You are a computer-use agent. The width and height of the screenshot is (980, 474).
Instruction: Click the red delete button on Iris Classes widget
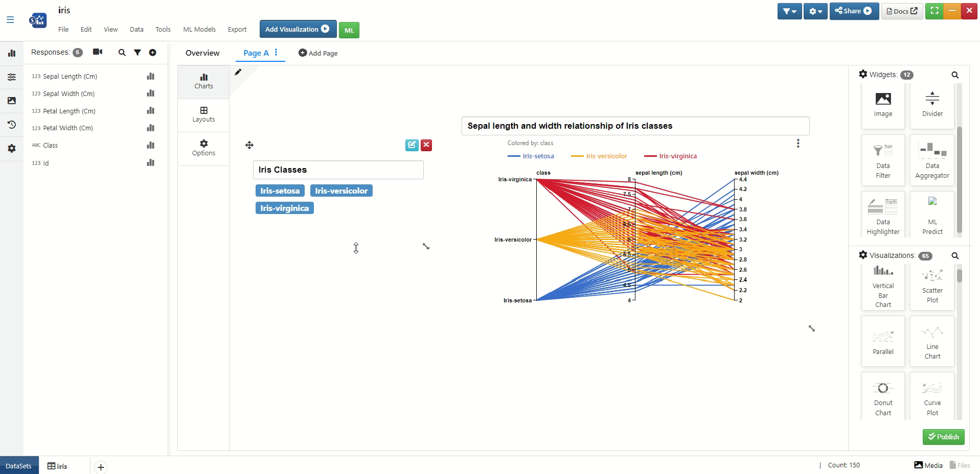click(426, 145)
